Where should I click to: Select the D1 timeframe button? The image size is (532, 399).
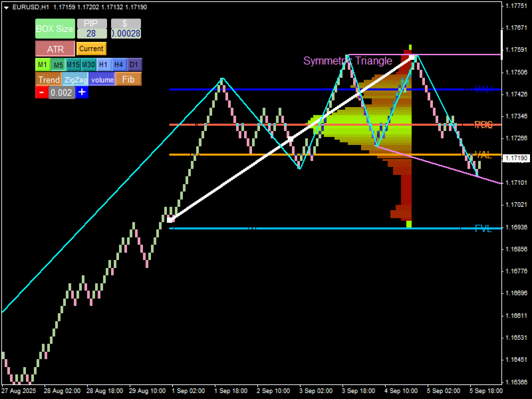[134, 65]
